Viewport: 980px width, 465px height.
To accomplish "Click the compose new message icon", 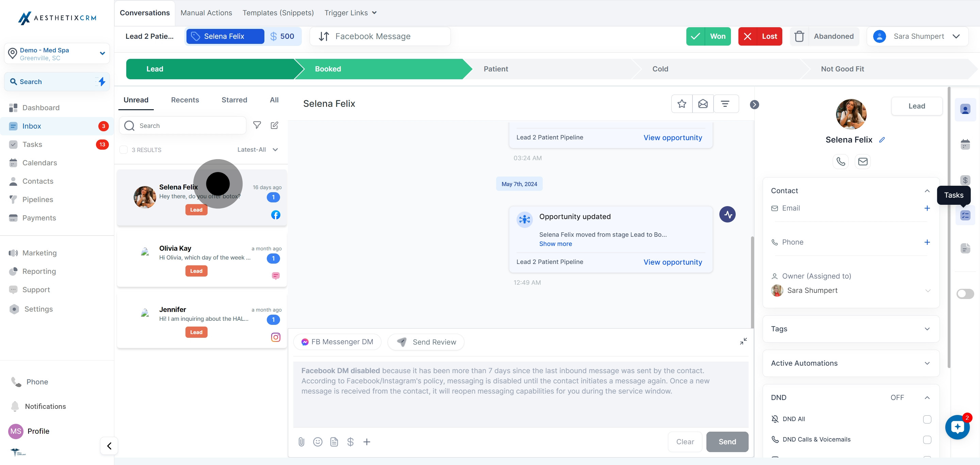I will 274,126.
